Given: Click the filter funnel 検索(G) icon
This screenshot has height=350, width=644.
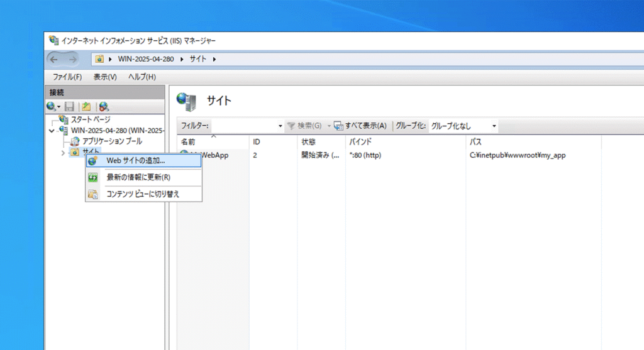Looking at the screenshot, I should pyautogui.click(x=291, y=126).
